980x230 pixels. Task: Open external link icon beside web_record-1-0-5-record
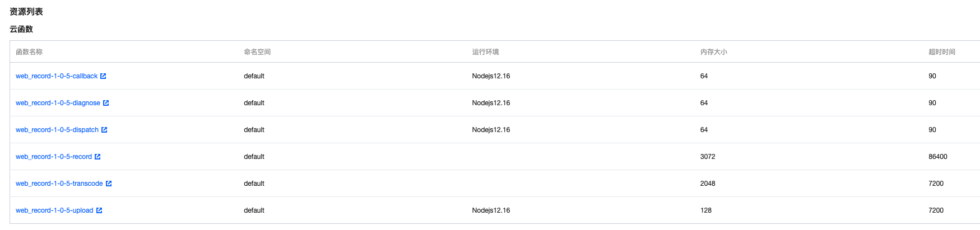pos(97,157)
